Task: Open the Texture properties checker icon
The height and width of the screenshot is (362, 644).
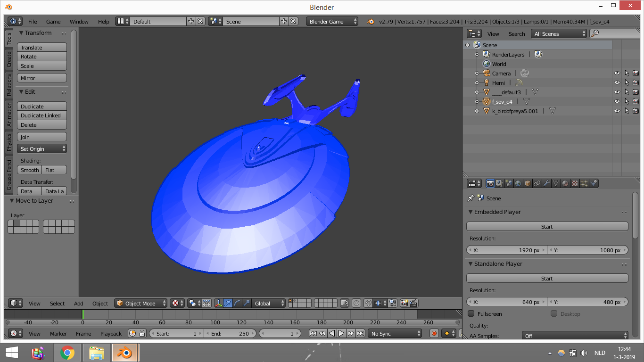Action: (x=575, y=183)
